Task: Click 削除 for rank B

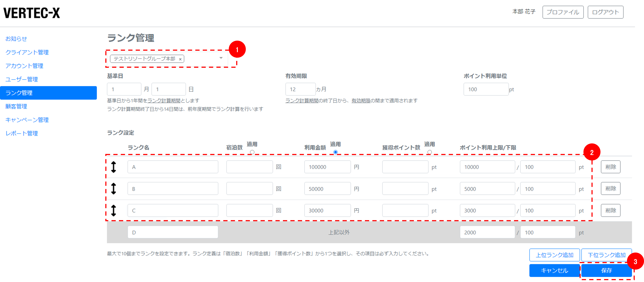Action: point(611,189)
